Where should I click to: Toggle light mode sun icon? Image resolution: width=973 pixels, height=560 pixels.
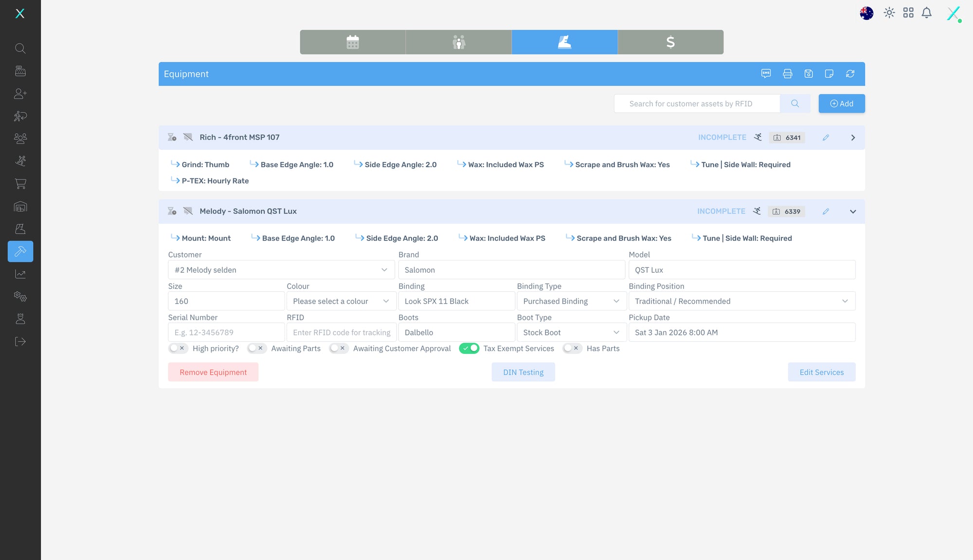click(889, 13)
